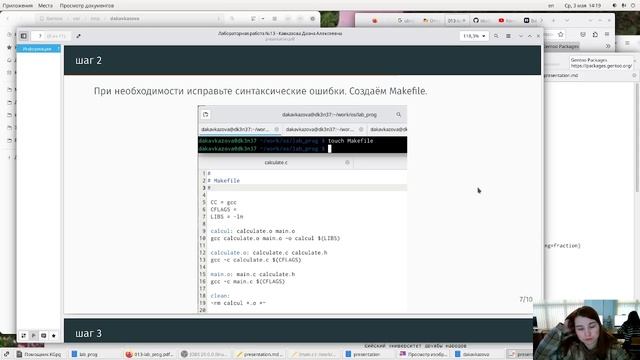The image size is (640, 360).
Task: Switch sidebar to annotations view
Action: 44,336
